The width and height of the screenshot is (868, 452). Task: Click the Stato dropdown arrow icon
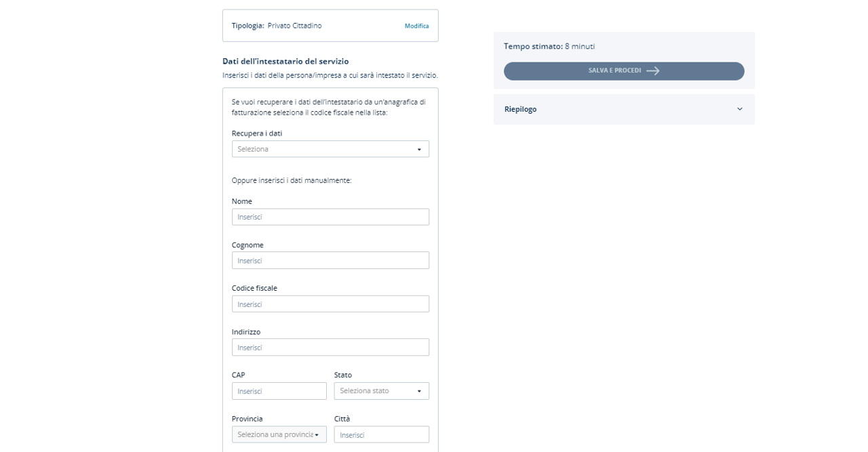point(419,391)
